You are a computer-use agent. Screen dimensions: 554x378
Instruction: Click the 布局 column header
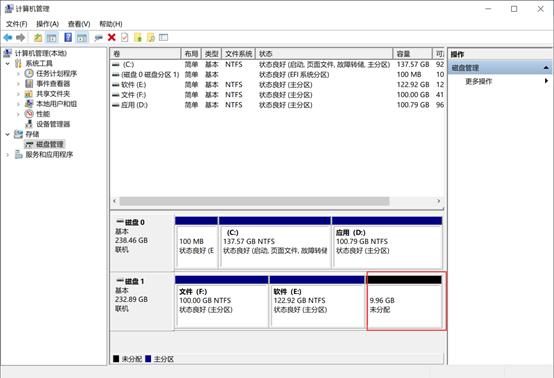pos(191,54)
